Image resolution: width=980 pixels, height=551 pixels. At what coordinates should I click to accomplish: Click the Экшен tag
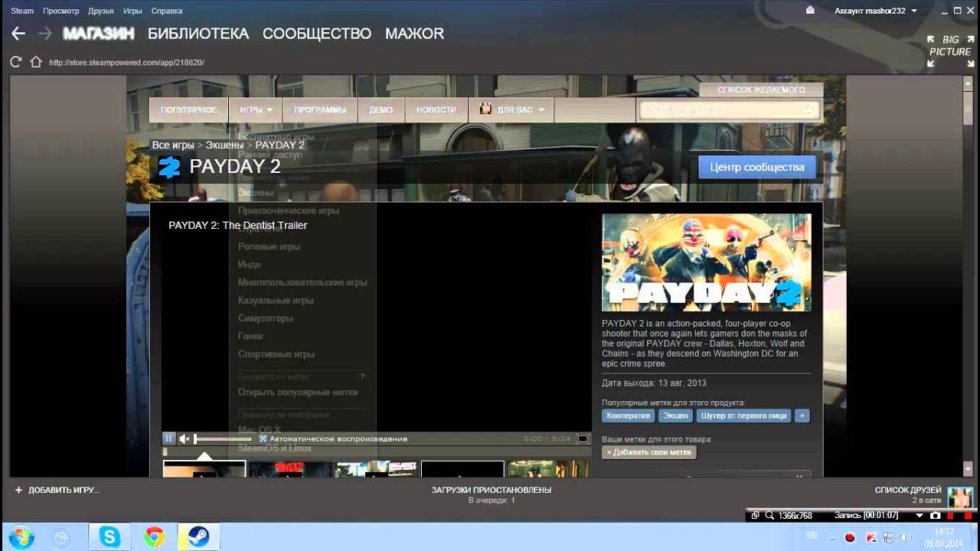click(675, 416)
